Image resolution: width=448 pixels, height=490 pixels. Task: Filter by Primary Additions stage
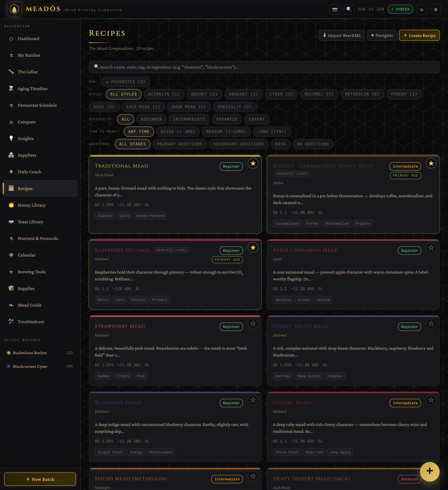pos(179,144)
